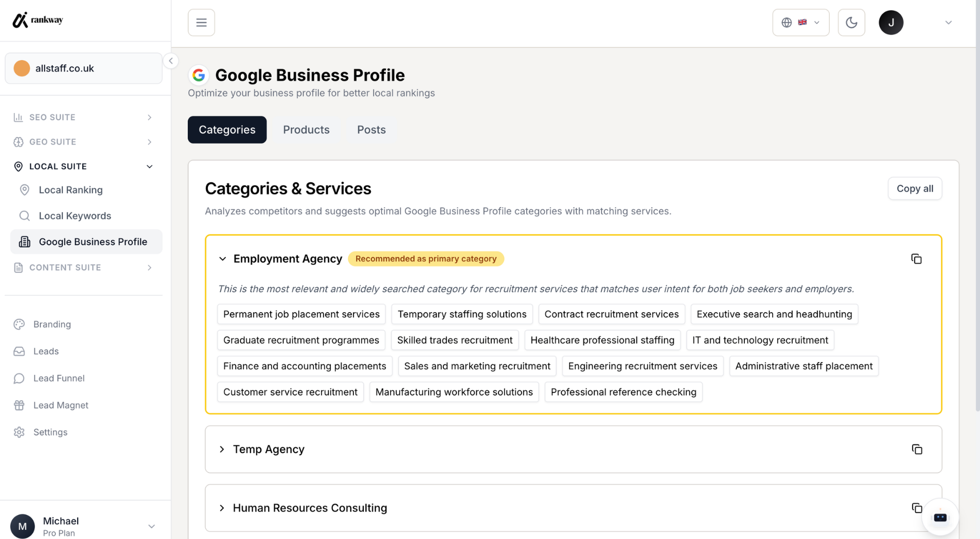Toggle dark mode with the moon icon

(851, 23)
